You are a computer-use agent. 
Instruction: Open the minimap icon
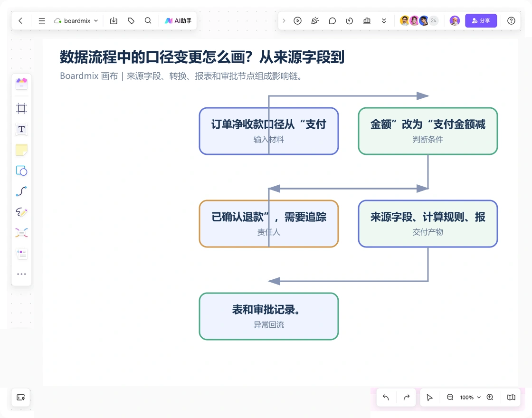coord(511,397)
